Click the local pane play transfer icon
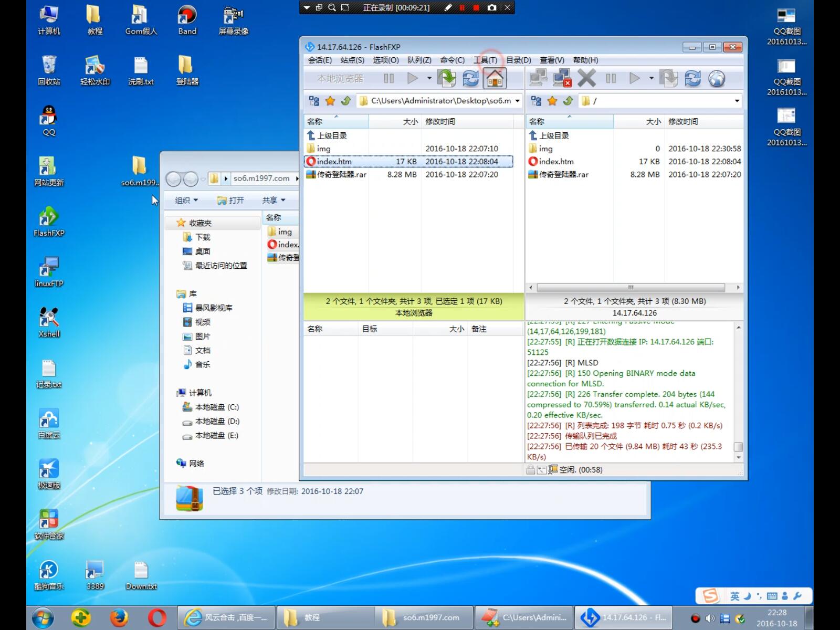840x630 pixels. coord(413,78)
